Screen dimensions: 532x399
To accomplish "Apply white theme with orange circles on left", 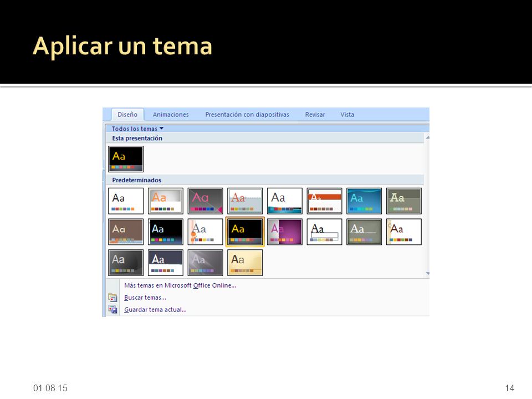I will [x=205, y=232].
